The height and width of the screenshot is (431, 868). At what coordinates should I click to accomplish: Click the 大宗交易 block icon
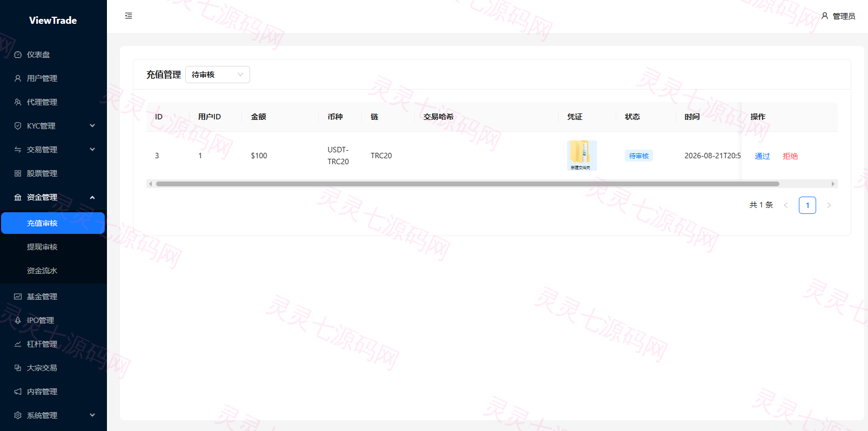[x=18, y=368]
